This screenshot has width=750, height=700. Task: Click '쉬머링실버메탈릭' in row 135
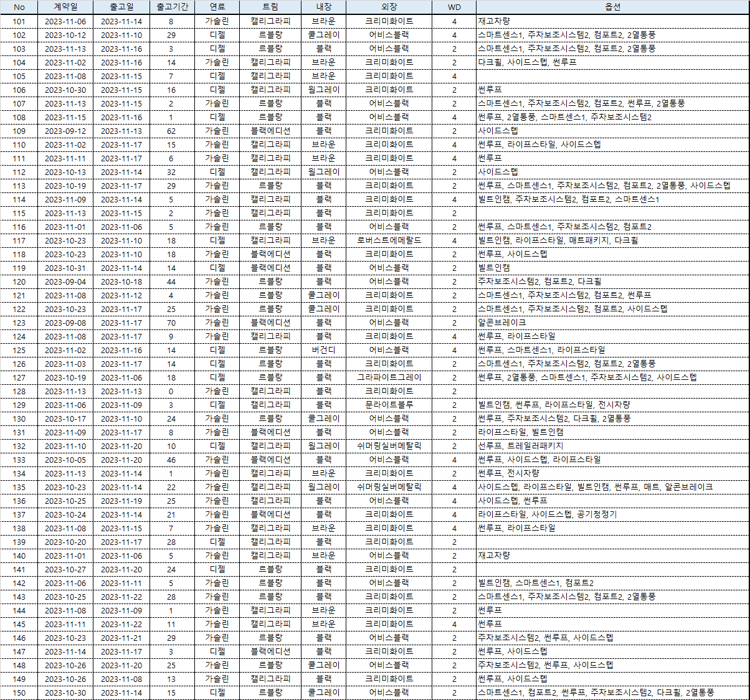pyautogui.click(x=389, y=487)
